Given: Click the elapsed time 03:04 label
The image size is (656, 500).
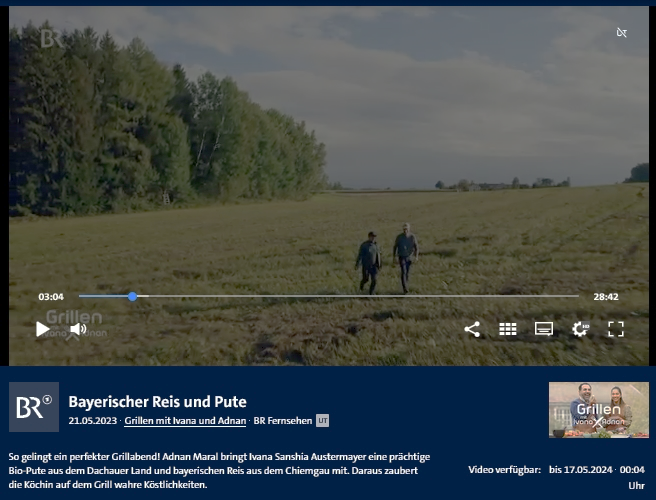Looking at the screenshot, I should click(x=51, y=297).
